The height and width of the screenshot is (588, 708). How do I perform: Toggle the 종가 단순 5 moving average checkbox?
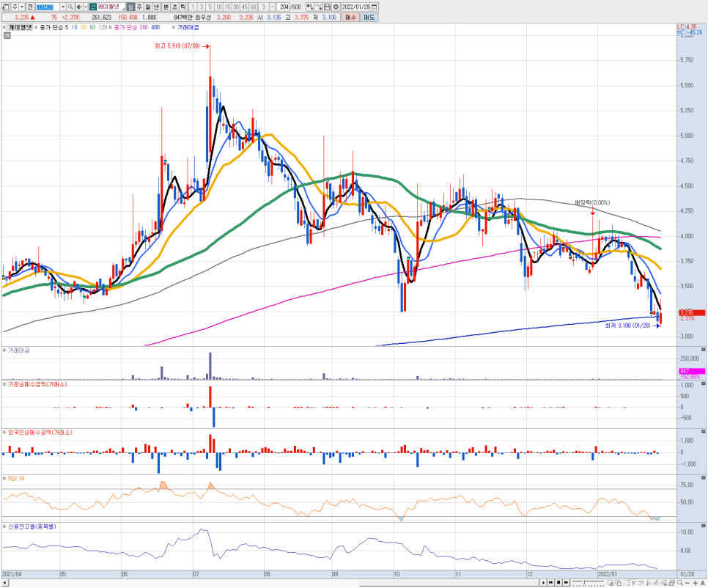tap(36, 28)
